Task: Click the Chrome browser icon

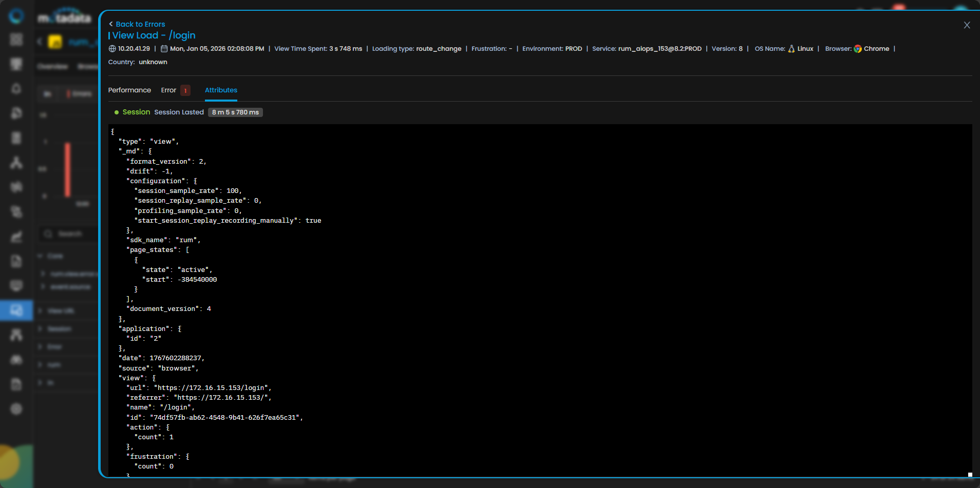Action: (x=858, y=49)
